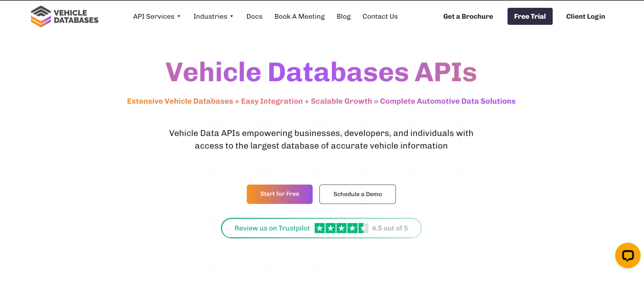Click the Vehicle Databases APIs heading
The image size is (644, 293).
[x=321, y=72]
